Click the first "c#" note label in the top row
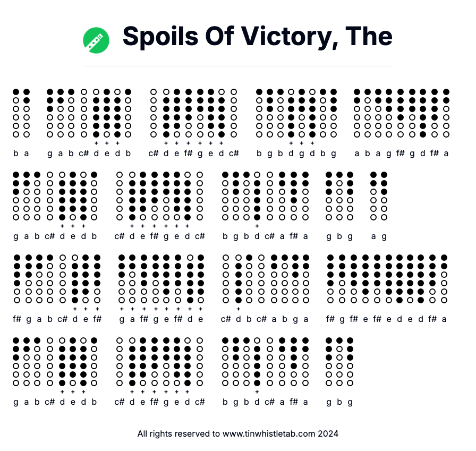The width and height of the screenshot is (476, 451). tap(83, 154)
